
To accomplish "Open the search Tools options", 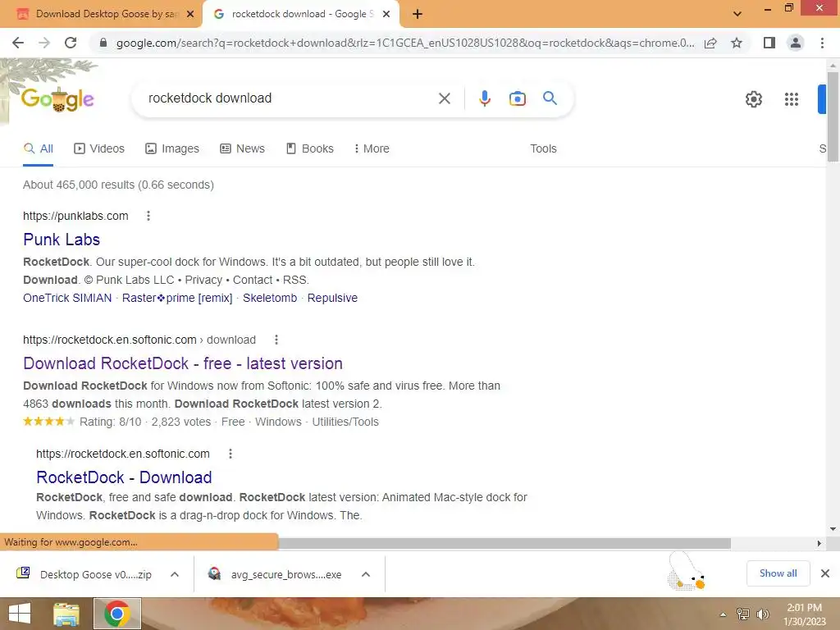I will [x=543, y=148].
